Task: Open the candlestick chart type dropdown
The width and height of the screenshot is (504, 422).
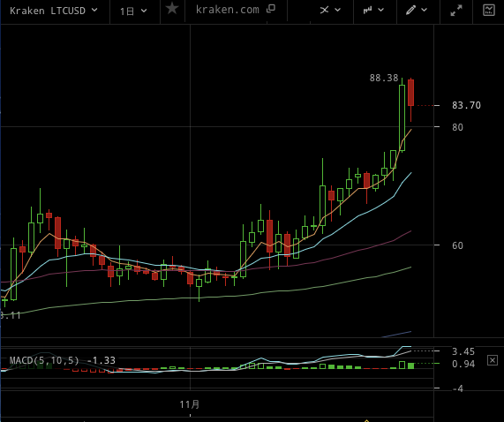Action: pos(373,11)
